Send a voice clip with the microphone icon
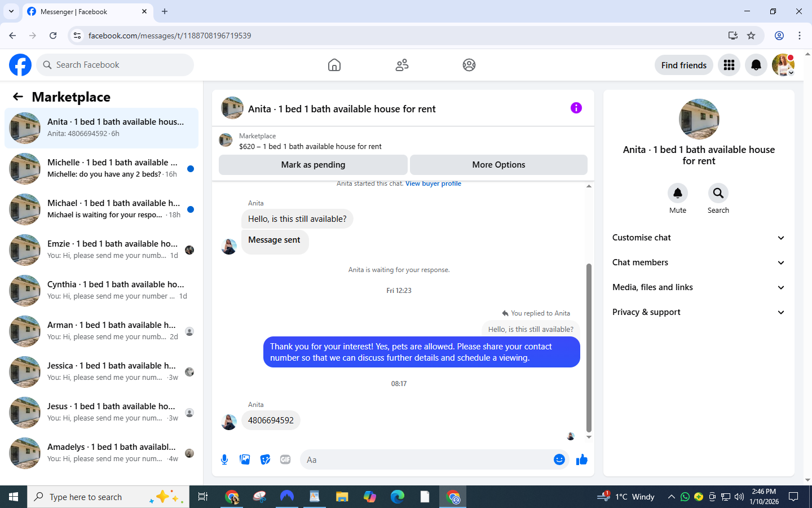Image resolution: width=812 pixels, height=508 pixels. point(224,459)
